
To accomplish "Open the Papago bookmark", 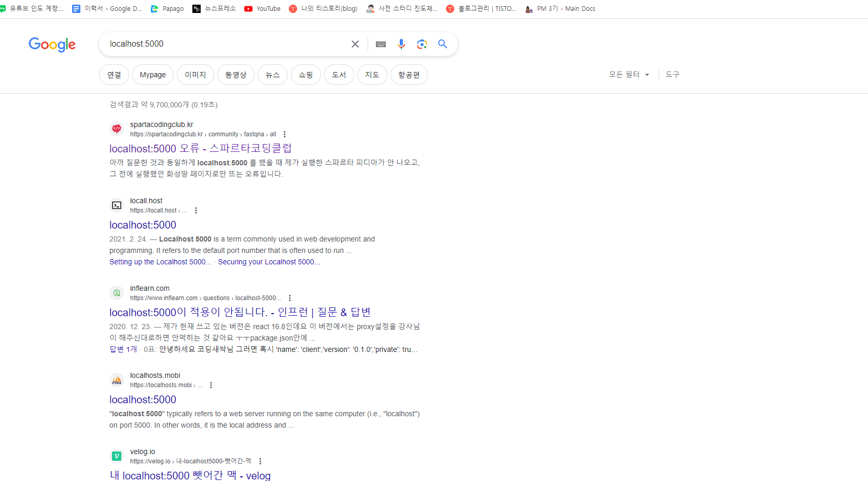I will click(167, 9).
